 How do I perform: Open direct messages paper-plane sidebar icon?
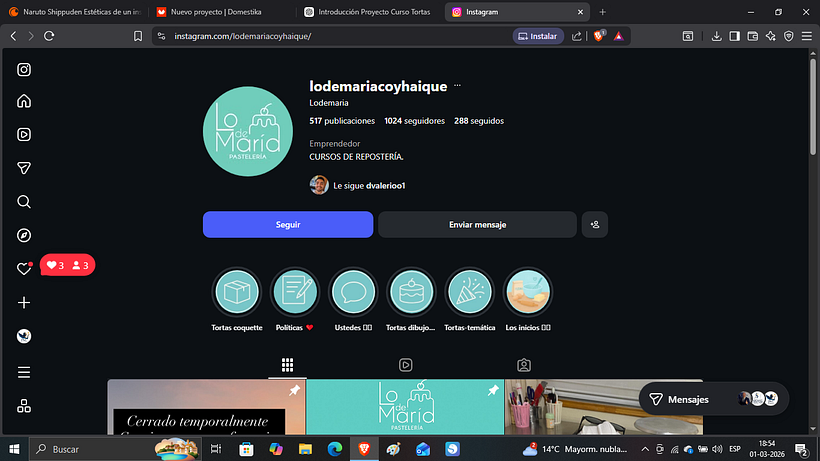pos(24,168)
